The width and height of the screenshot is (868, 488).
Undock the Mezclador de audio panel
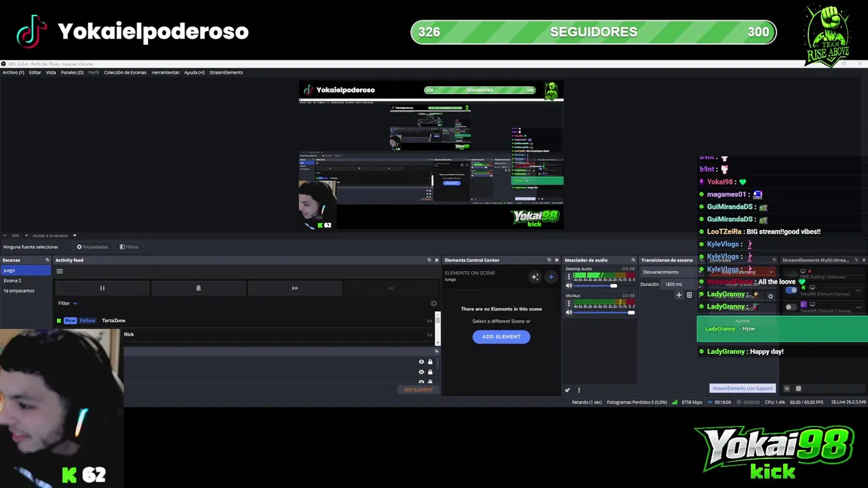[x=633, y=260]
